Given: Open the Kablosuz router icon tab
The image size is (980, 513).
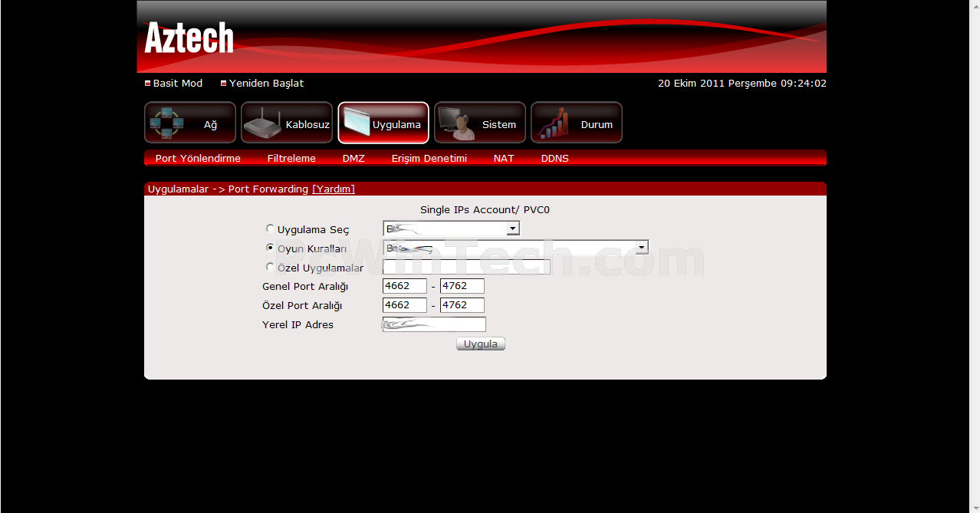Looking at the screenshot, I should [287, 123].
